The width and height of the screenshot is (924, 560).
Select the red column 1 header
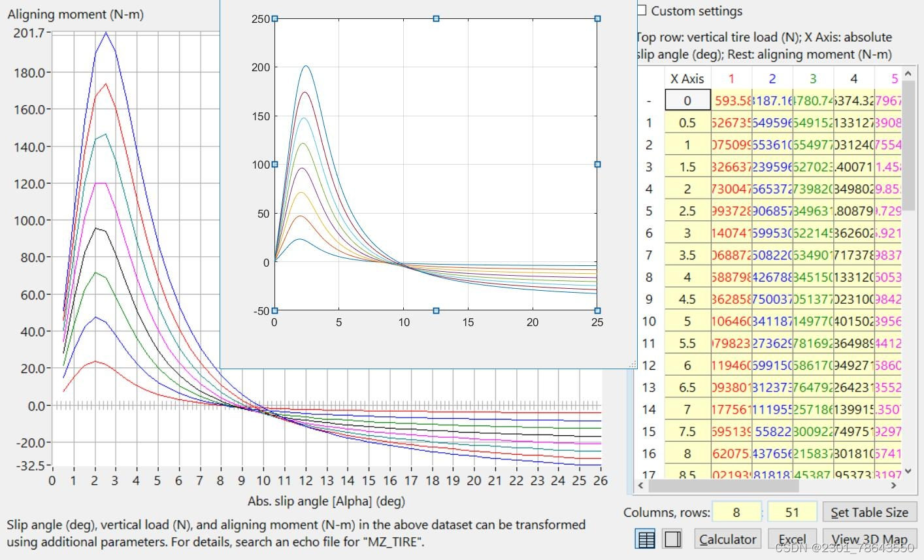pos(731,78)
